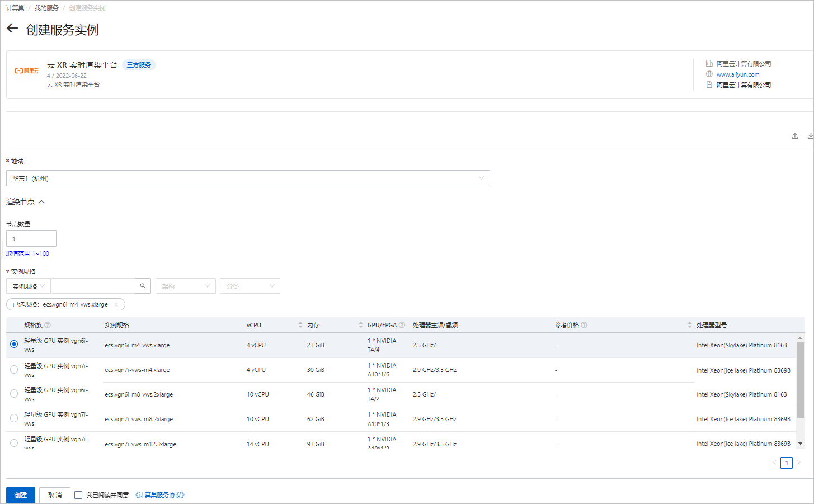Open the www.aliyun.com link
Viewport: 814px width, 504px height.
click(738, 74)
